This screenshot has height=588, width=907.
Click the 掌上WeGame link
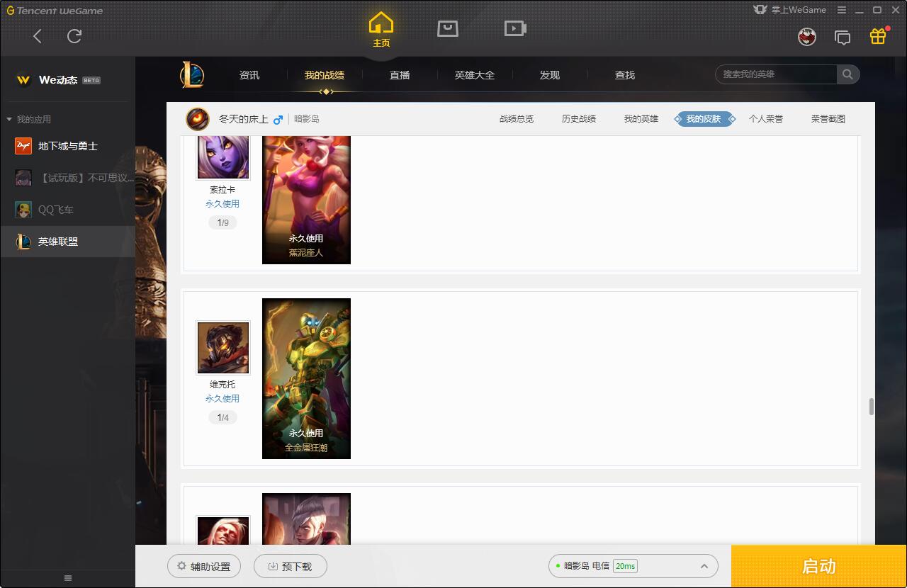790,10
